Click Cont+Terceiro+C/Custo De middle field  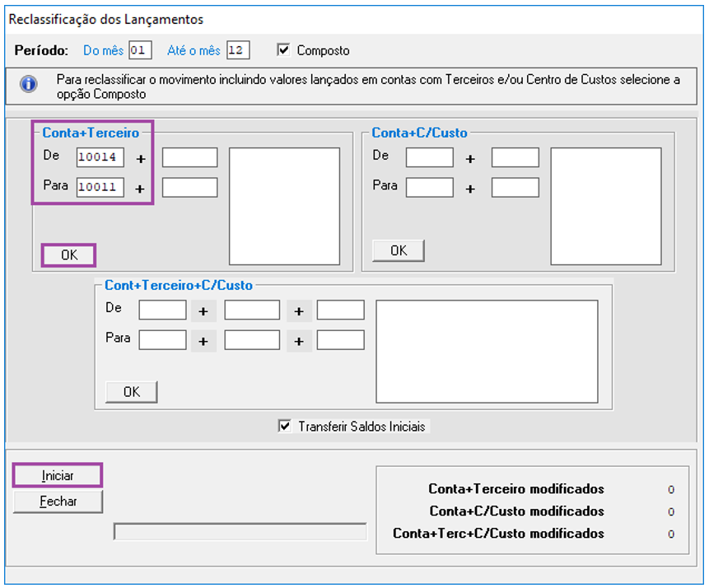coord(252,310)
